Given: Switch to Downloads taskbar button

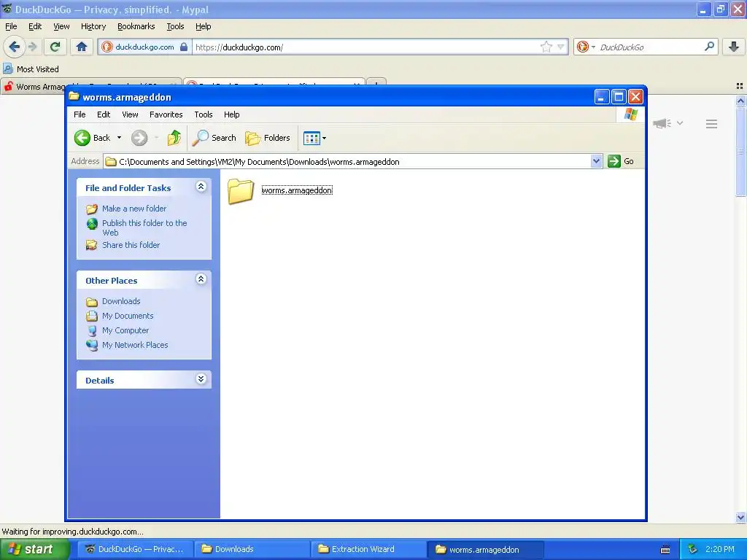Looking at the screenshot, I should pos(252,549).
